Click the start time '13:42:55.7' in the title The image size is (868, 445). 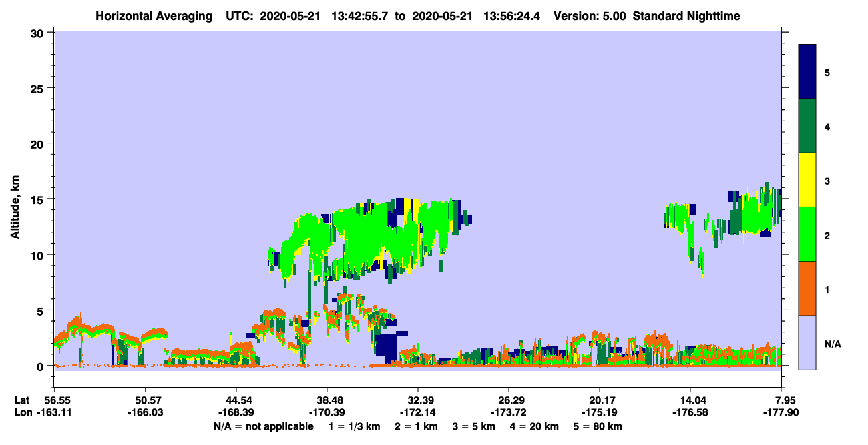coord(360,15)
